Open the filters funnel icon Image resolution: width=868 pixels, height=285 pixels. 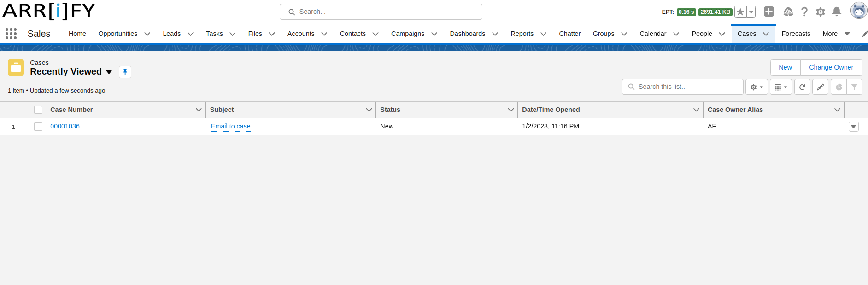click(855, 87)
